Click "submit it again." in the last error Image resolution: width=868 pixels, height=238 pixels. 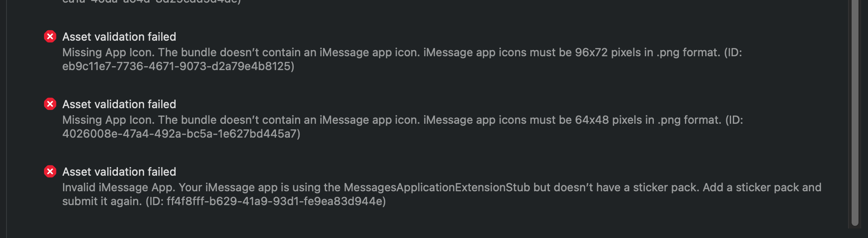(102, 201)
